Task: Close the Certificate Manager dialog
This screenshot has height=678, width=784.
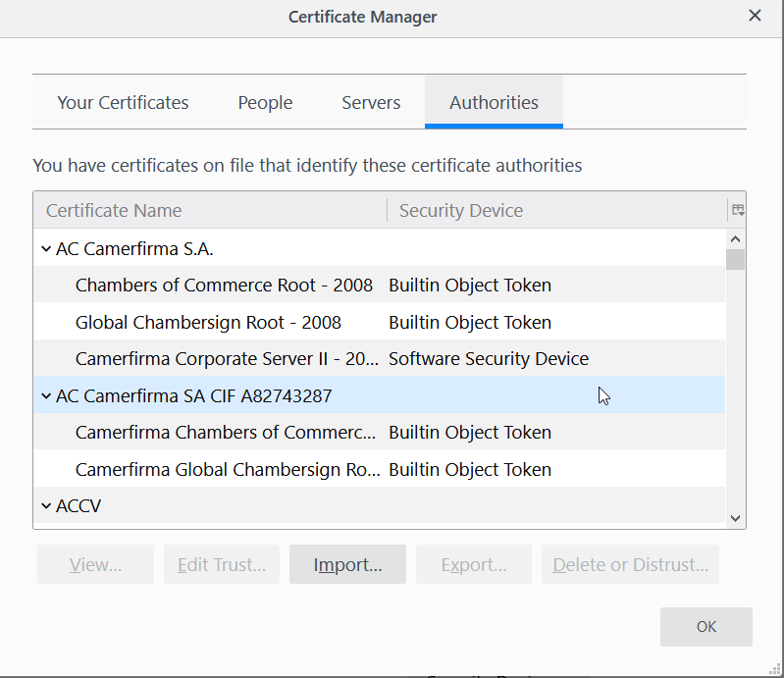Action: point(755,16)
